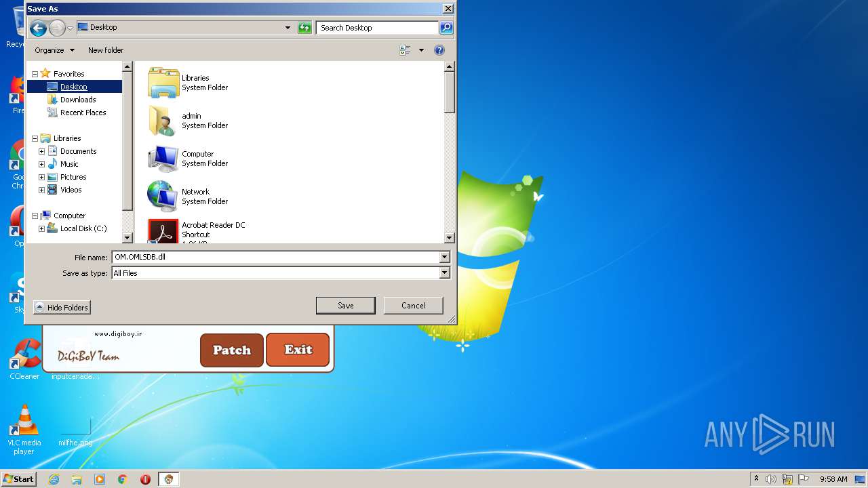
Task: Click the file list scroll down arrow
Action: [x=449, y=238]
